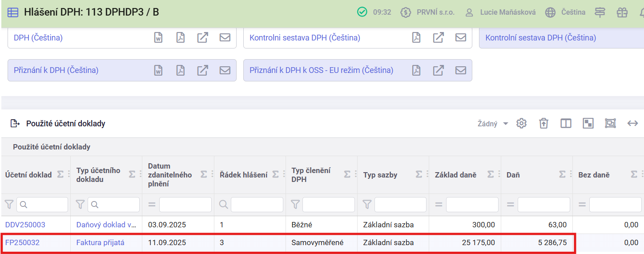The height and width of the screenshot is (254, 644).
Task: Open filter options for Typ členění DPH
Action: [x=295, y=205]
